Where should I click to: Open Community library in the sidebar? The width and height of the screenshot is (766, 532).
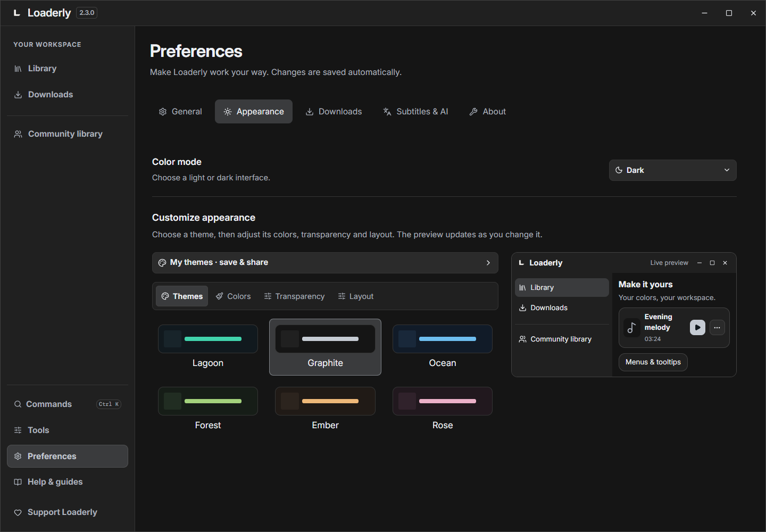tap(68, 134)
